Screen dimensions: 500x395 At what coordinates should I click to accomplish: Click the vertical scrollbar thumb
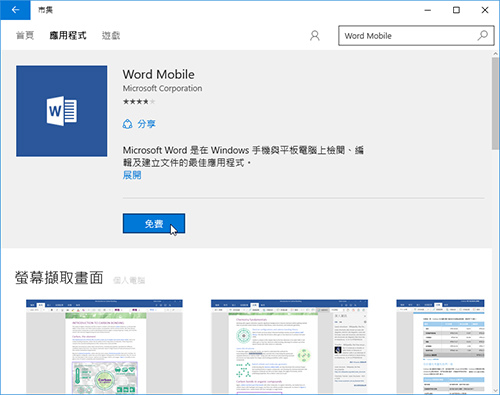(495, 103)
